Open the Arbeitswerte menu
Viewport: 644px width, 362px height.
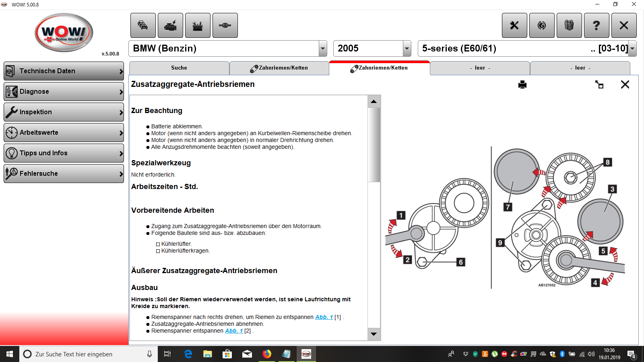[x=64, y=133]
